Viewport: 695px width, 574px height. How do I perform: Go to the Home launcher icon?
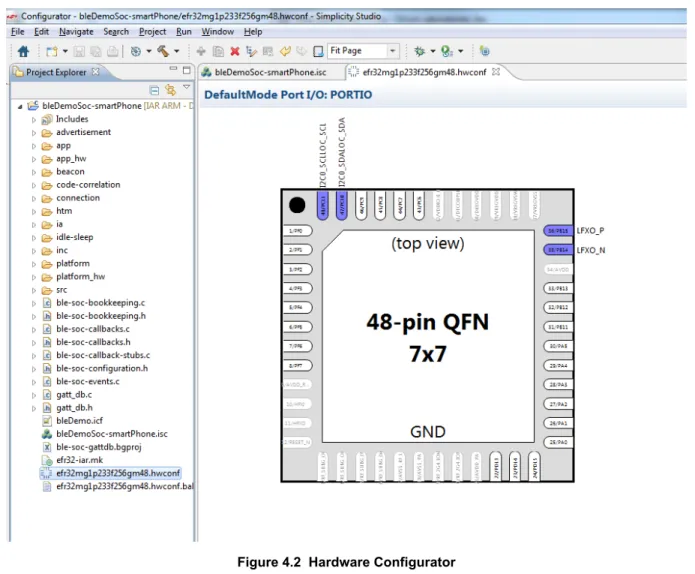point(23,51)
